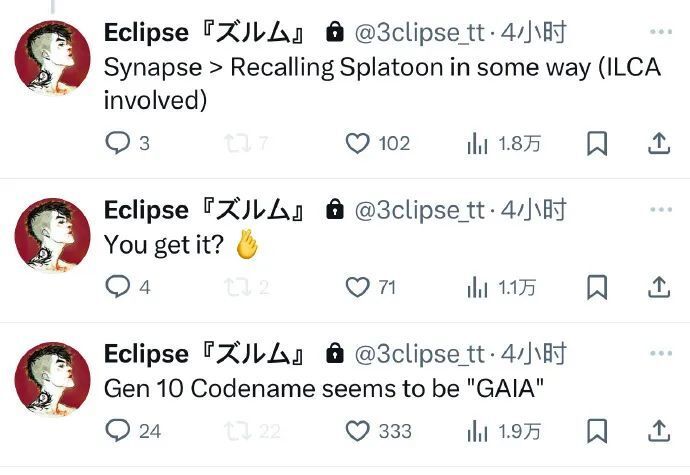Like the "You get it?" tweet
The height and width of the screenshot is (475, 690).
click(x=358, y=287)
